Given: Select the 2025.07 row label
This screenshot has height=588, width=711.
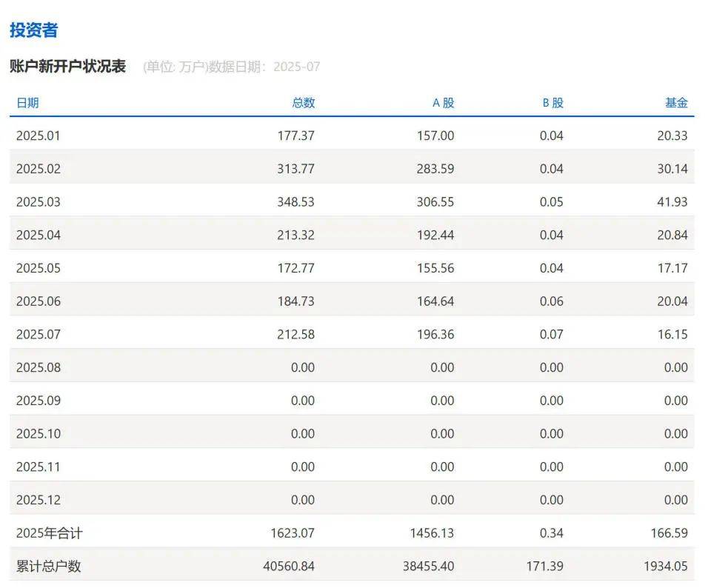Looking at the screenshot, I should [39, 334].
